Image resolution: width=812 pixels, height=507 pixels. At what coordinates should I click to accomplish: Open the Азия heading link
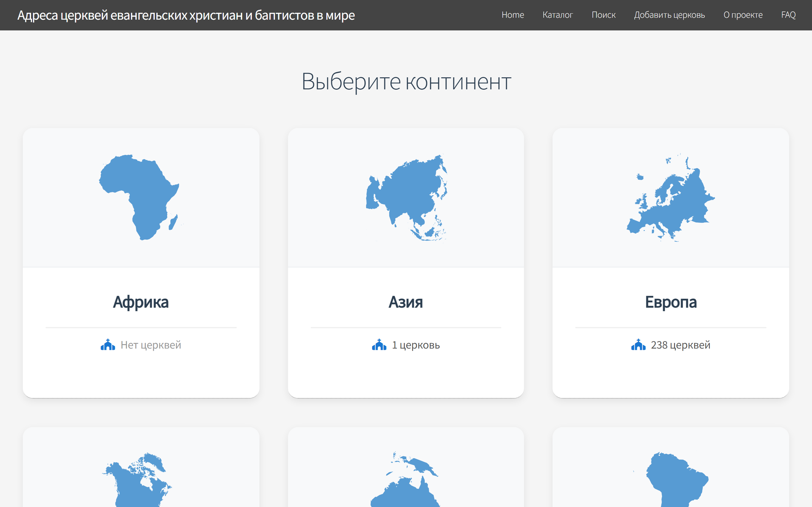pos(406,302)
